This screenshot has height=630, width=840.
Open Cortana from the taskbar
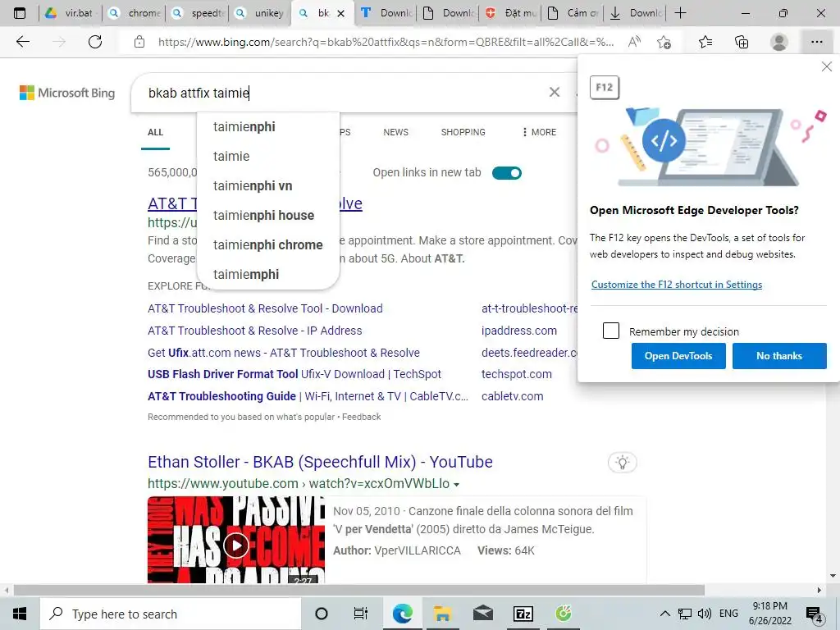pos(322,614)
